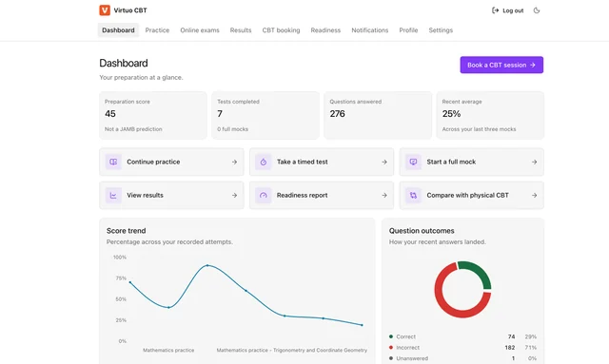The height and width of the screenshot is (364, 609).
Task: Click the Book a CBT session button
Action: 501,65
